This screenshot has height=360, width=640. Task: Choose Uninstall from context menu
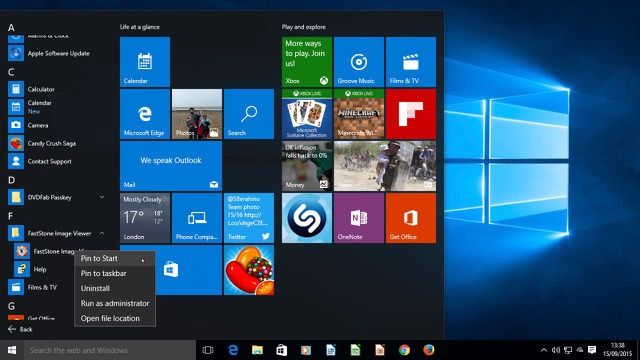click(x=115, y=288)
